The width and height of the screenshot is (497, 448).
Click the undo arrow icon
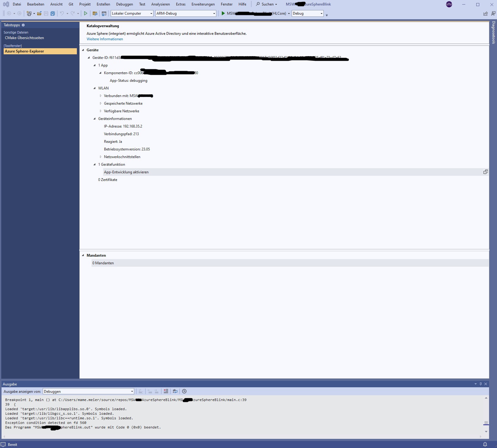pyautogui.click(x=62, y=13)
